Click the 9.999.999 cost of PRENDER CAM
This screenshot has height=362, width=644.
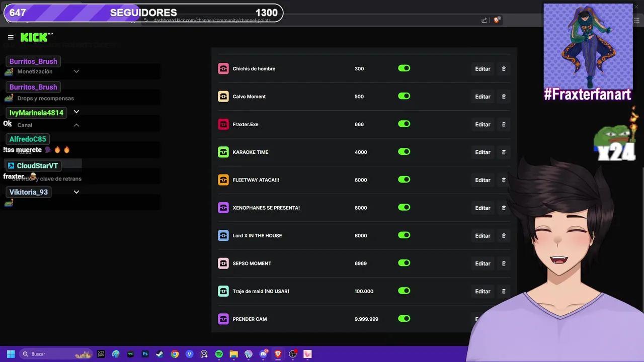tap(366, 319)
